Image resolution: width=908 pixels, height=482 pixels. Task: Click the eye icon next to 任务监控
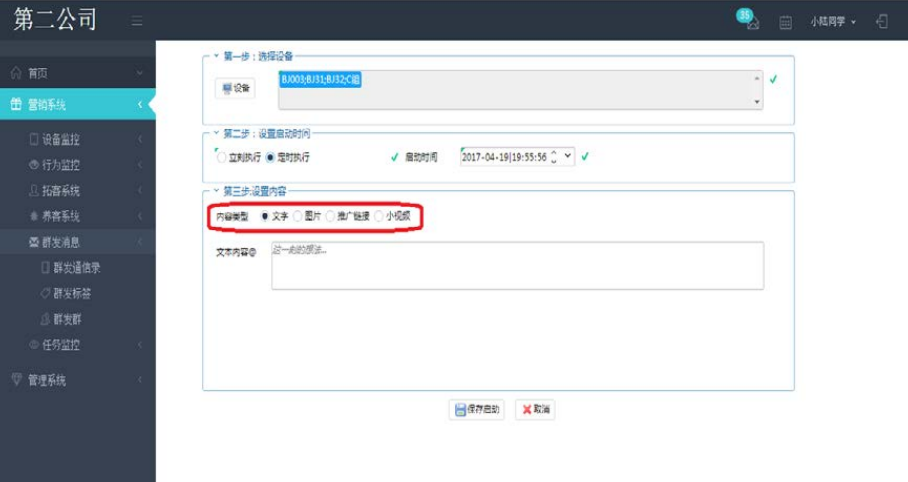point(34,345)
